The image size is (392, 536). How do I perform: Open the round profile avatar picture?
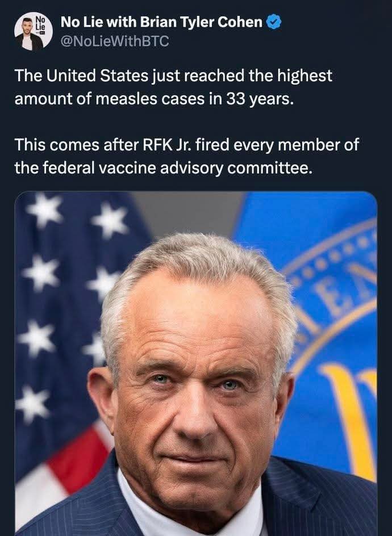34,32
